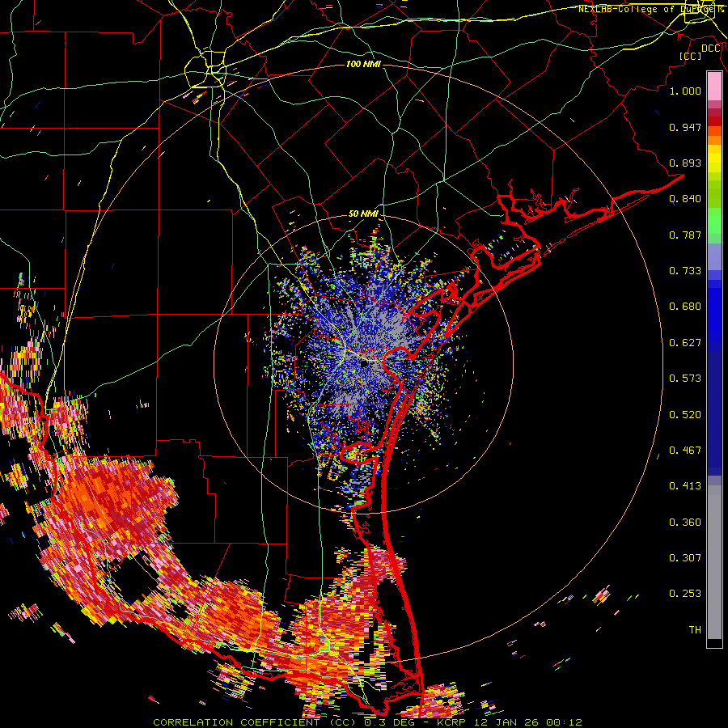This screenshot has width=728, height=728.
Task: Select the 0.253 scale value
Action: [685, 594]
